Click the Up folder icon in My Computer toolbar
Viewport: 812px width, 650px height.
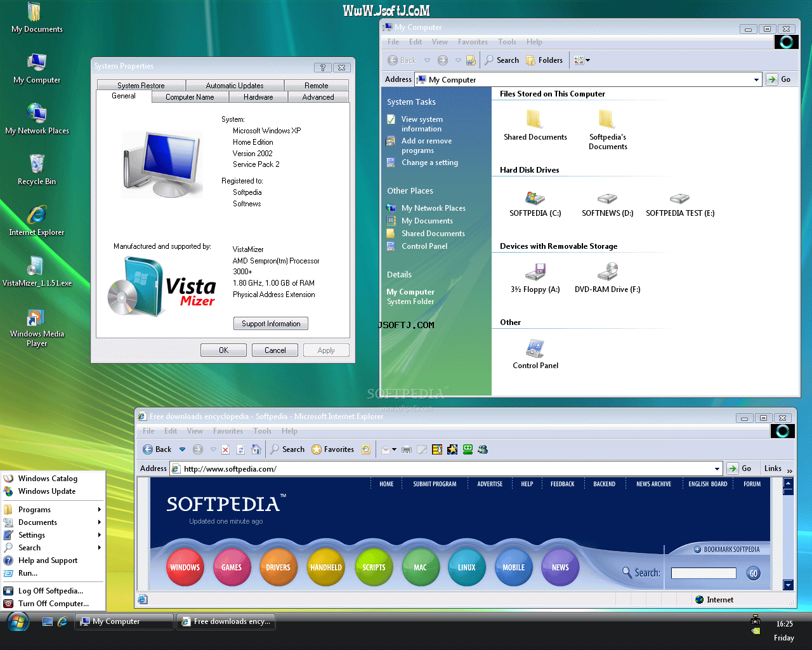(471, 60)
